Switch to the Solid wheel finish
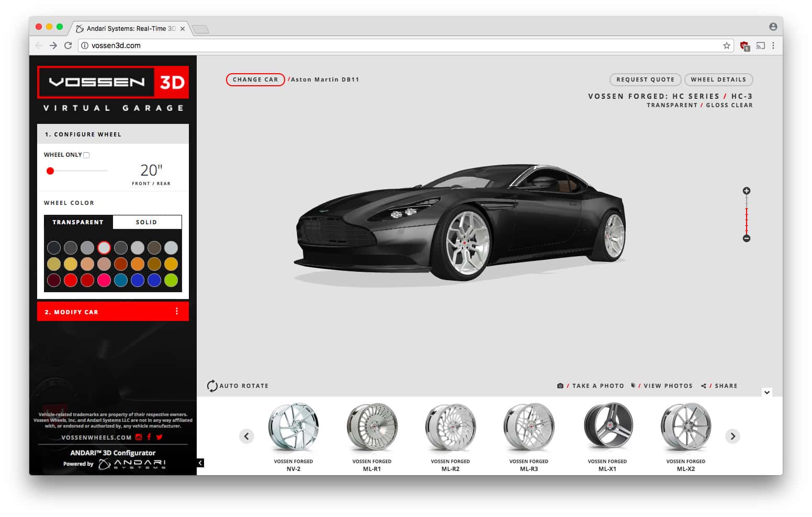This screenshot has width=812, height=517. click(x=147, y=222)
